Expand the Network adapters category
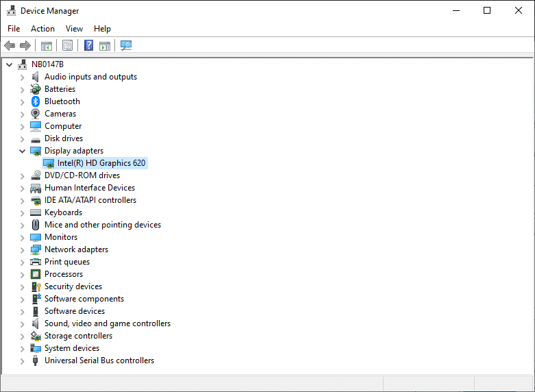Viewport: 535px width, 392px height. tap(22, 249)
